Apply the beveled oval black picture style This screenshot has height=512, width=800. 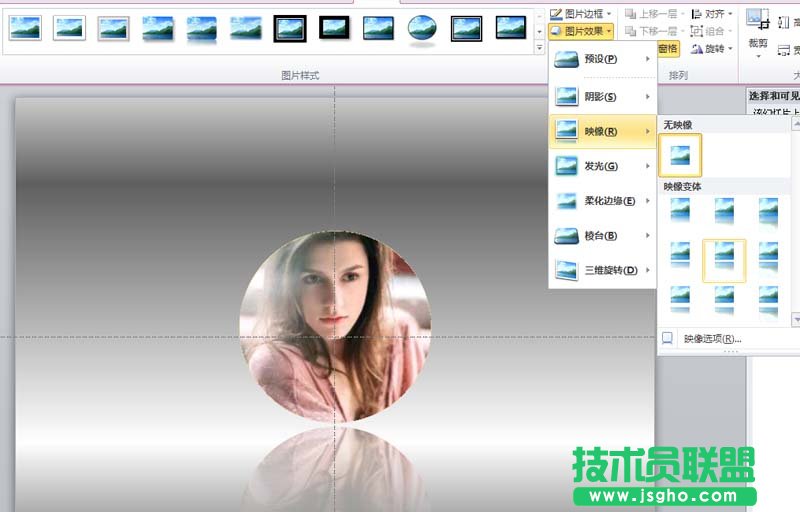pyautogui.click(x=422, y=30)
